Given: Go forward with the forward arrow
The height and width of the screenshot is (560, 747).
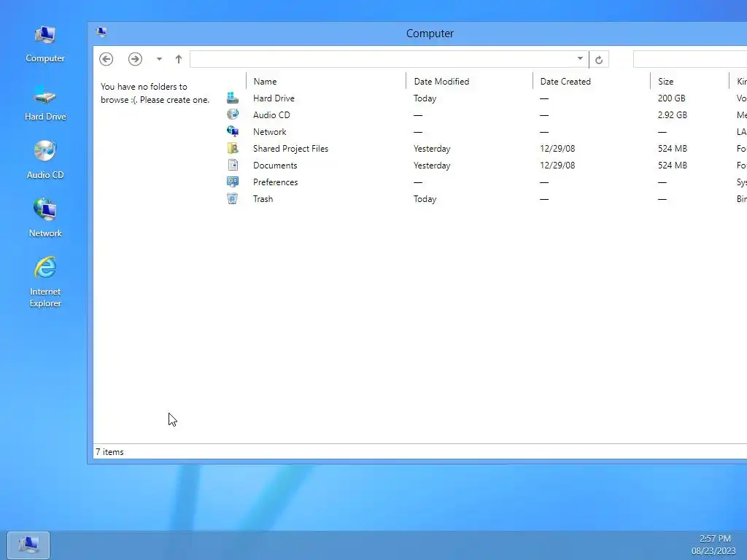Looking at the screenshot, I should 135,59.
